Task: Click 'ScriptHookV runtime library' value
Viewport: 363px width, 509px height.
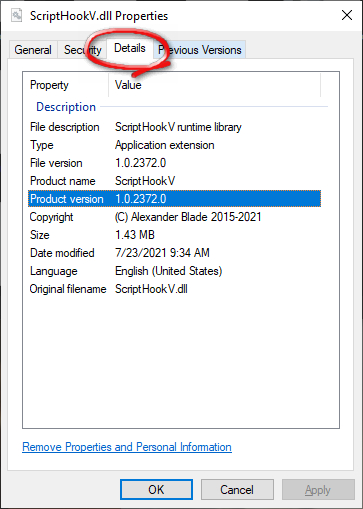Action: (178, 127)
